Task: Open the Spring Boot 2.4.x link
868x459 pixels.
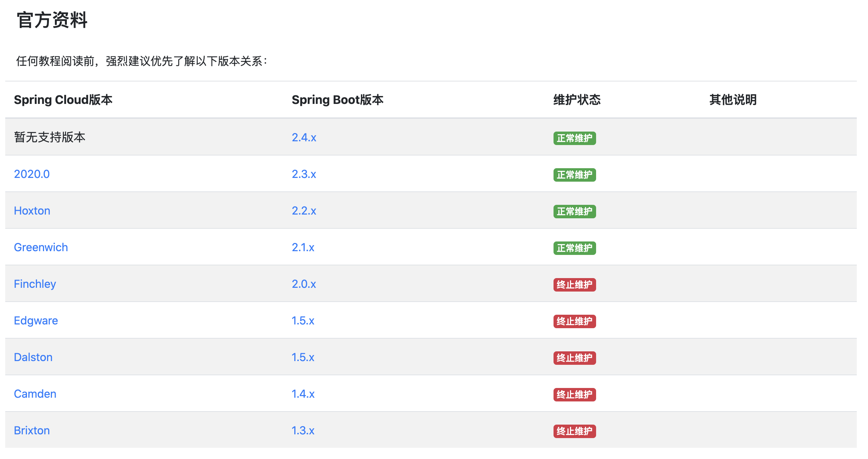Action: pyautogui.click(x=304, y=138)
